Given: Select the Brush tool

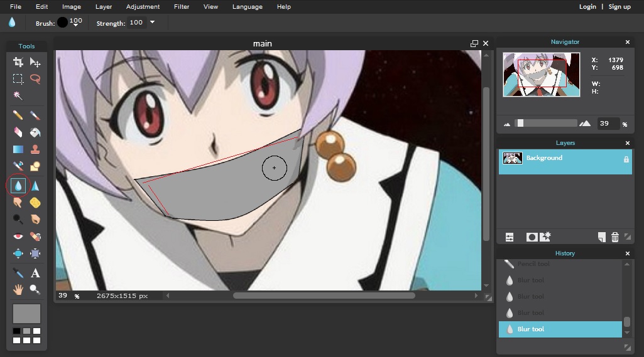Looking at the screenshot, I should [x=35, y=115].
